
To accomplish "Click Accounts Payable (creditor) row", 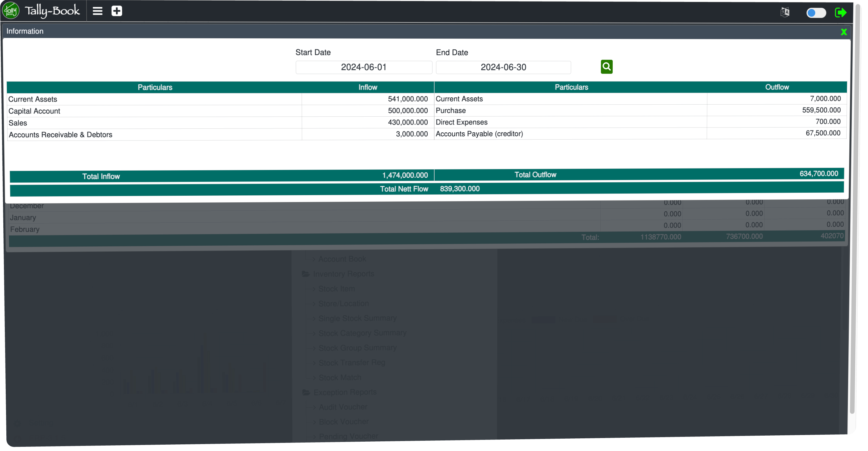I will 479,134.
